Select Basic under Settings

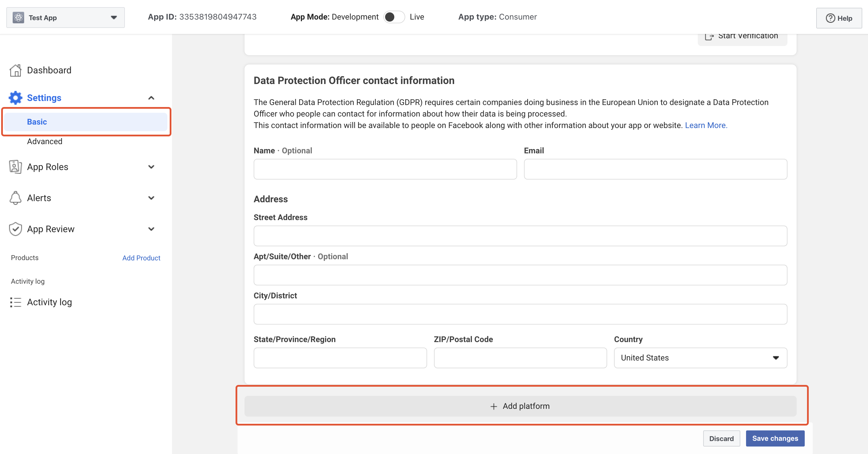coord(37,122)
